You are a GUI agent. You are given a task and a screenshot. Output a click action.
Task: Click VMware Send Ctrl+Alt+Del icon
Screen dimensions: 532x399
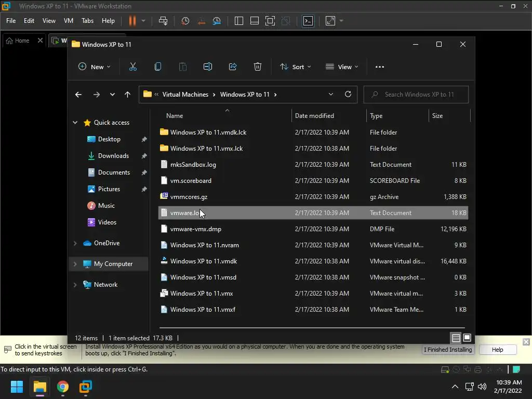[163, 21]
